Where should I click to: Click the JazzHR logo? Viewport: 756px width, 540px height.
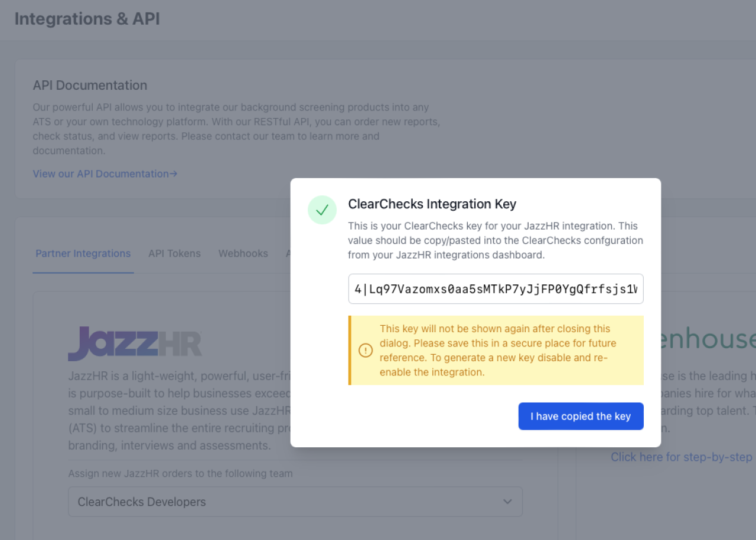tap(135, 343)
